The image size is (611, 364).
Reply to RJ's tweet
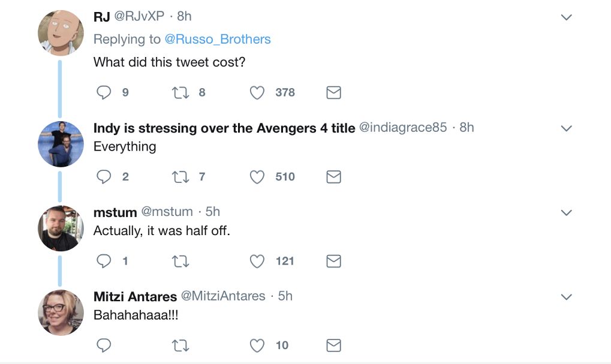pos(104,92)
